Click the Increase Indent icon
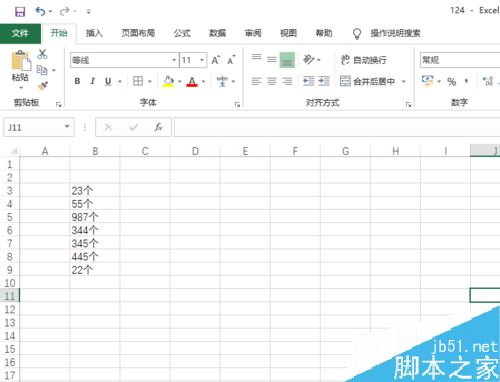Image resolution: width=500 pixels, height=382 pixels. [x=324, y=81]
